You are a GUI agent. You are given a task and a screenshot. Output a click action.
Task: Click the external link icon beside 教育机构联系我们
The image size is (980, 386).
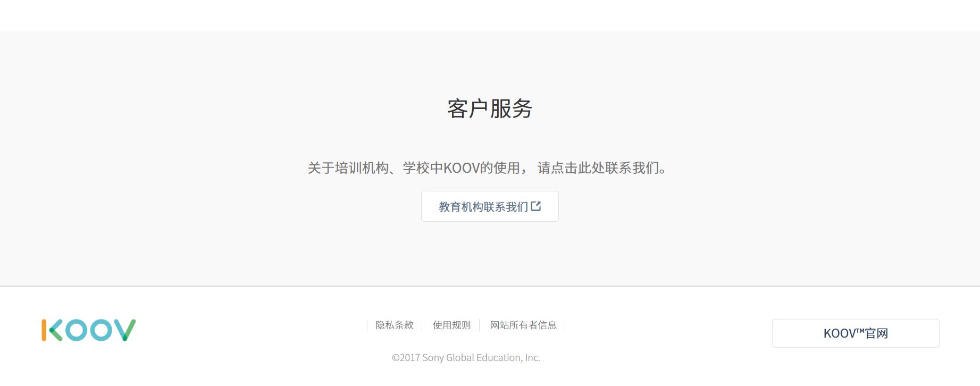click(536, 206)
